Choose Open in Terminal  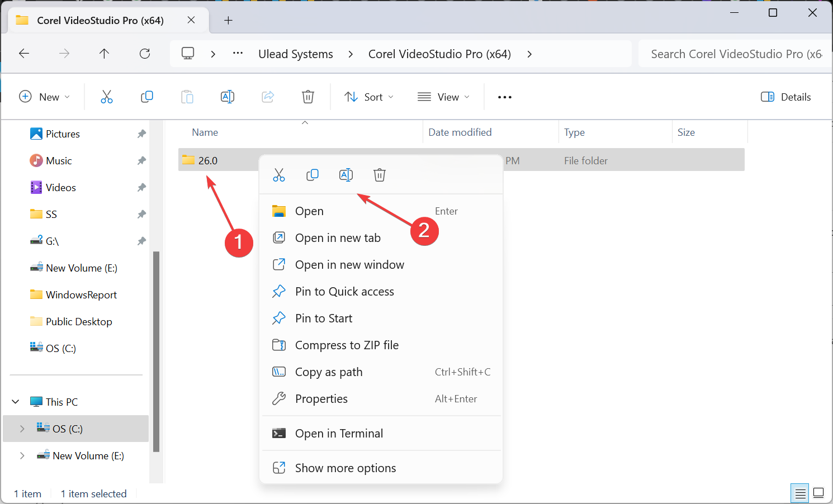click(x=381, y=434)
